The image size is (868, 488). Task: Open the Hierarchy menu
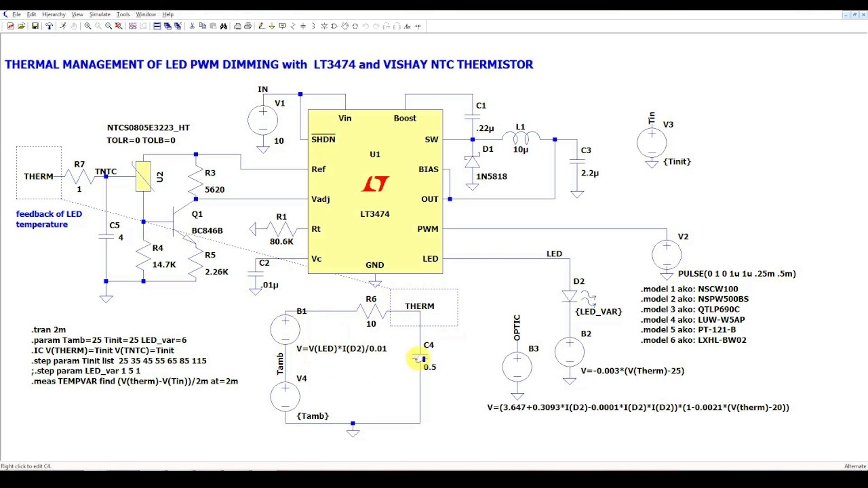pyautogui.click(x=54, y=14)
